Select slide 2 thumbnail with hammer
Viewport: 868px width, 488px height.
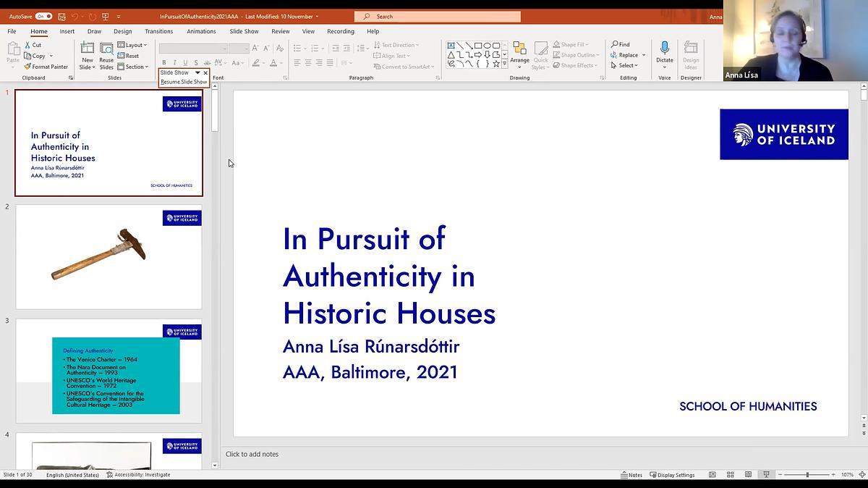coord(109,256)
